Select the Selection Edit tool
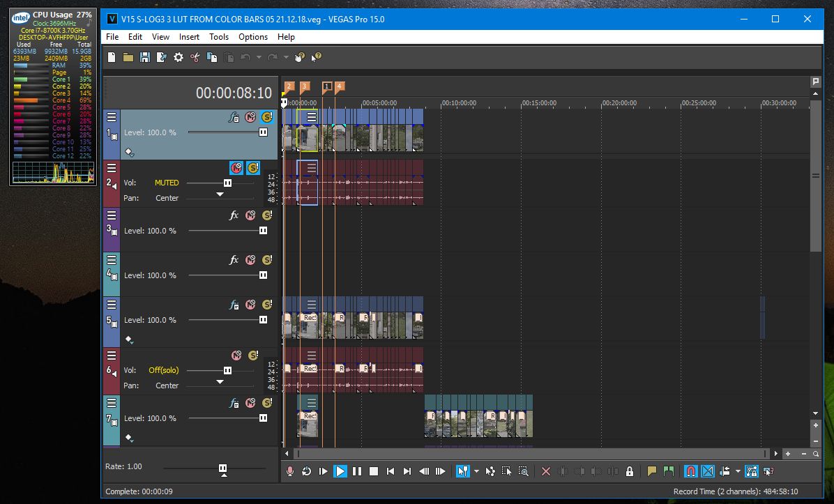Image resolution: width=834 pixels, height=504 pixels. click(506, 471)
